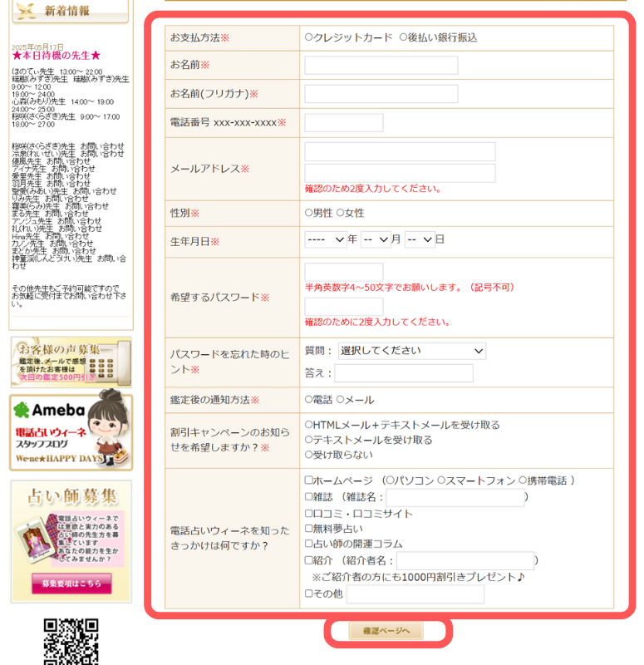Click アイナ先生 お問い合わせ entry
The height and width of the screenshot is (665, 644).
click(53, 169)
